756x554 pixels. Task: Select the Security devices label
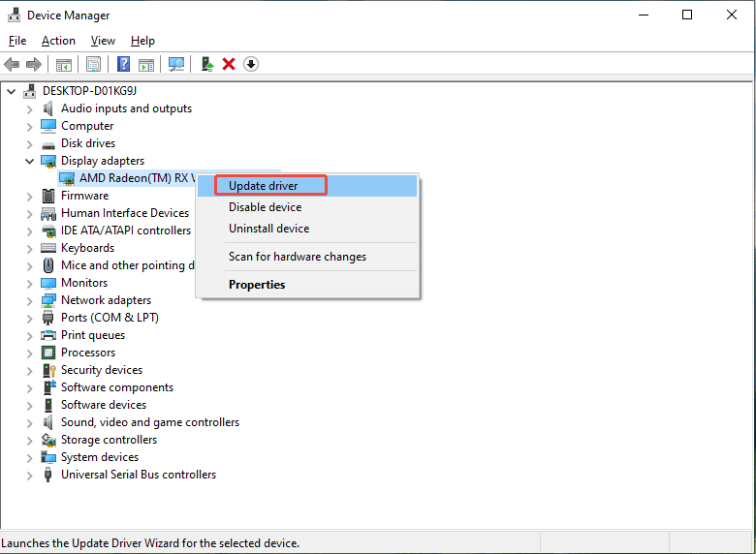coord(102,370)
